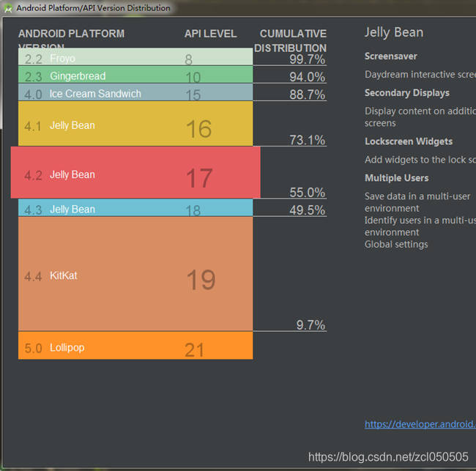
Task: Click the Screensaver feature heading
Action: point(391,56)
